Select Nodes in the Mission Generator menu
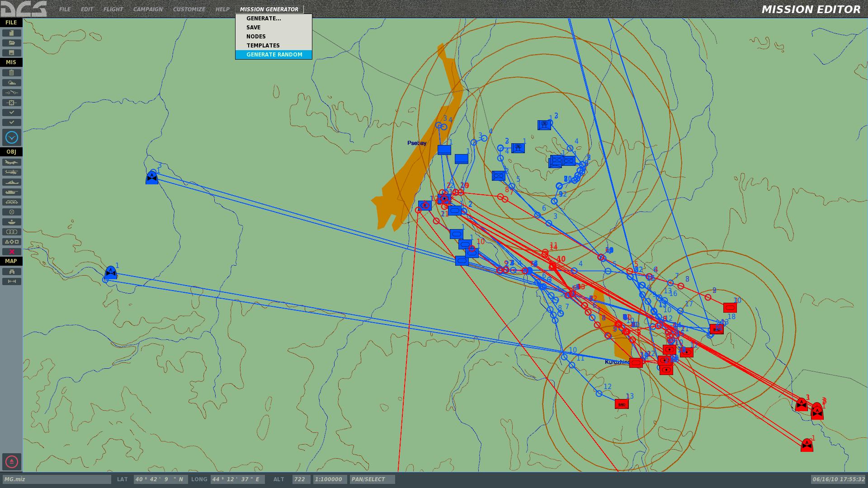Screen dimensions: 868x488 (256, 37)
